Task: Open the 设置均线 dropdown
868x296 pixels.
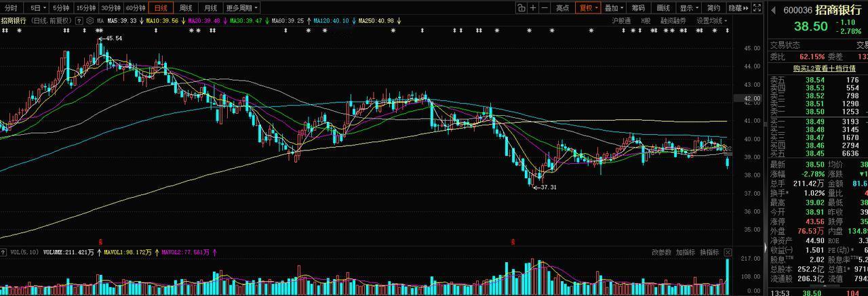Action: click(x=712, y=21)
